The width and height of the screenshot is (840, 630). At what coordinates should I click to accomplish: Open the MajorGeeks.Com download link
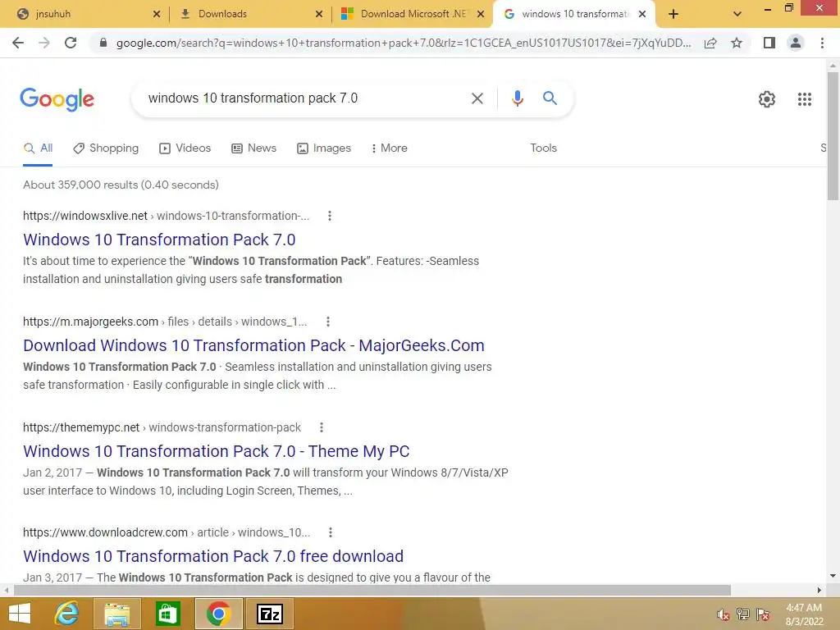pyautogui.click(x=253, y=345)
